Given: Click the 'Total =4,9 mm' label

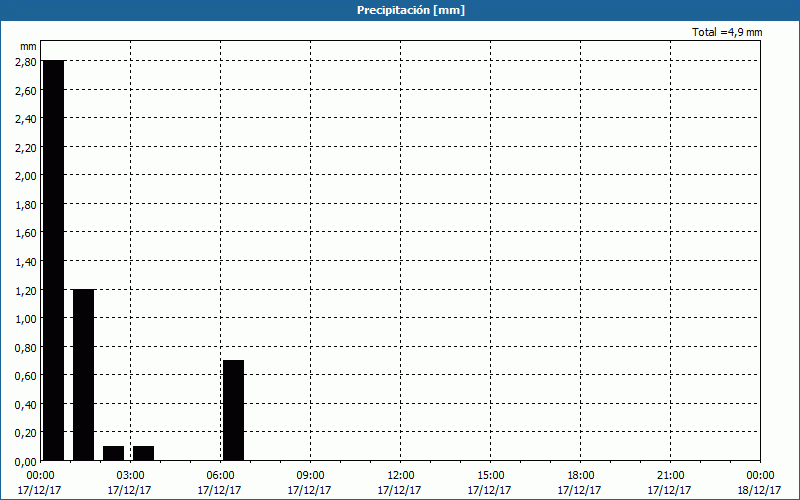Looking at the screenshot, I should coord(727,32).
